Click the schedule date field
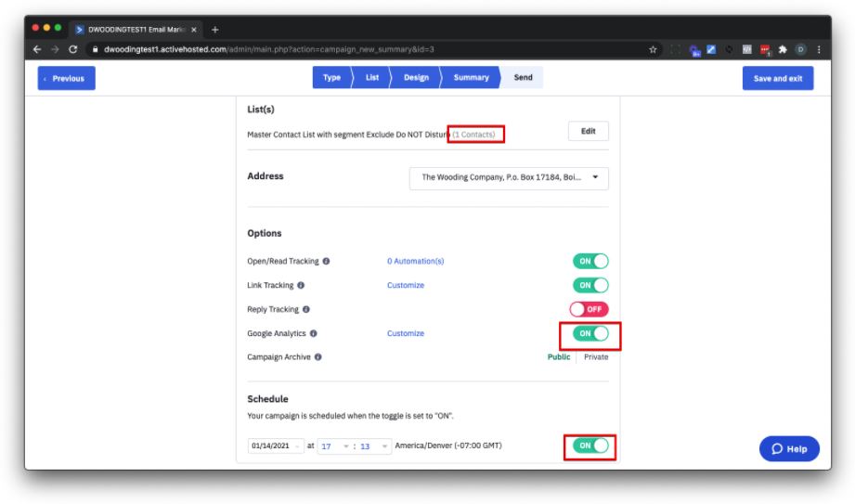 point(270,446)
